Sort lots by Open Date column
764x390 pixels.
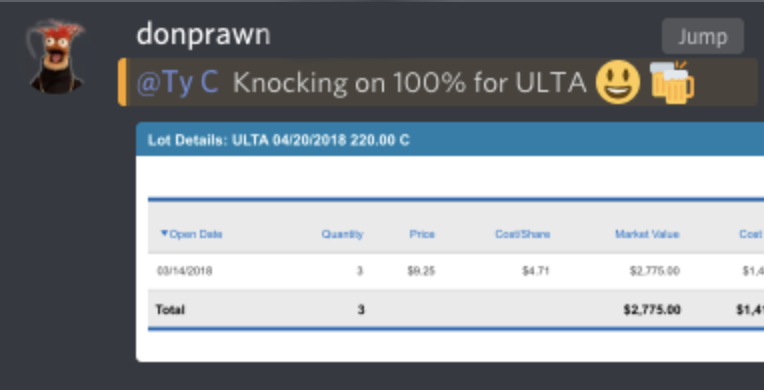191,234
